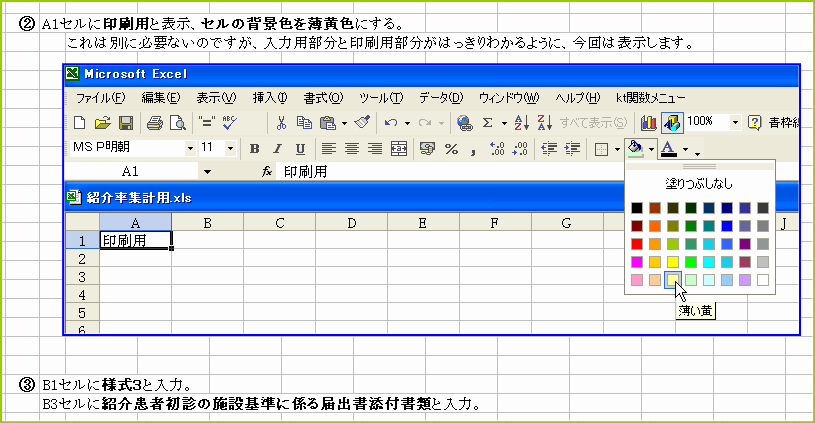This screenshot has width=815, height=423.
Task: Open Print Preview with the magnifier page icon
Action: coord(178,123)
